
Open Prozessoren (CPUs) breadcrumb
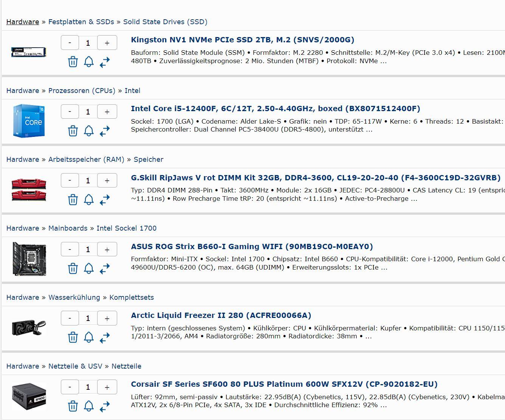click(82, 90)
